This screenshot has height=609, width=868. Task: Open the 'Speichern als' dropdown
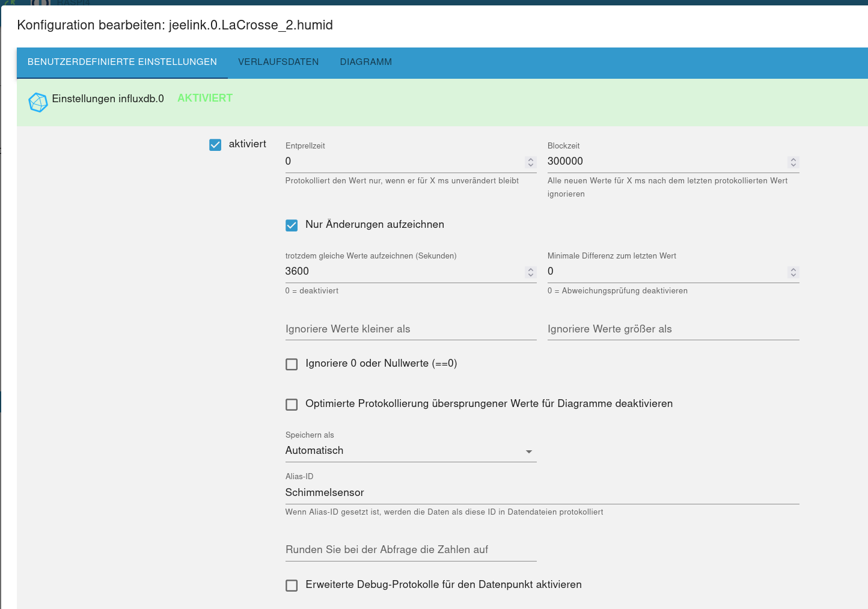pos(411,451)
